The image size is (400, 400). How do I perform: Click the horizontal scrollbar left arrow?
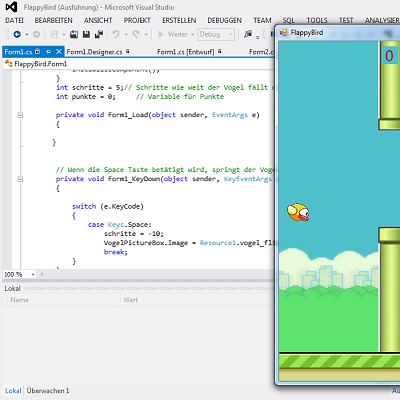click(x=42, y=274)
